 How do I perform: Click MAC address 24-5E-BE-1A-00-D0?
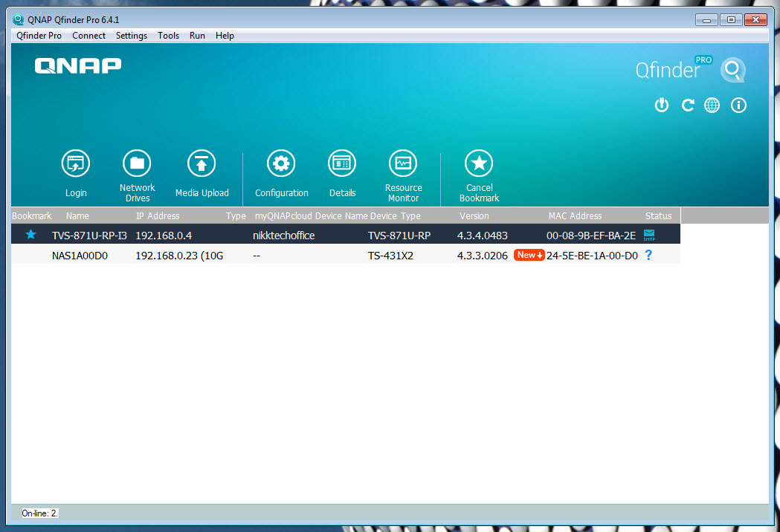click(x=592, y=256)
